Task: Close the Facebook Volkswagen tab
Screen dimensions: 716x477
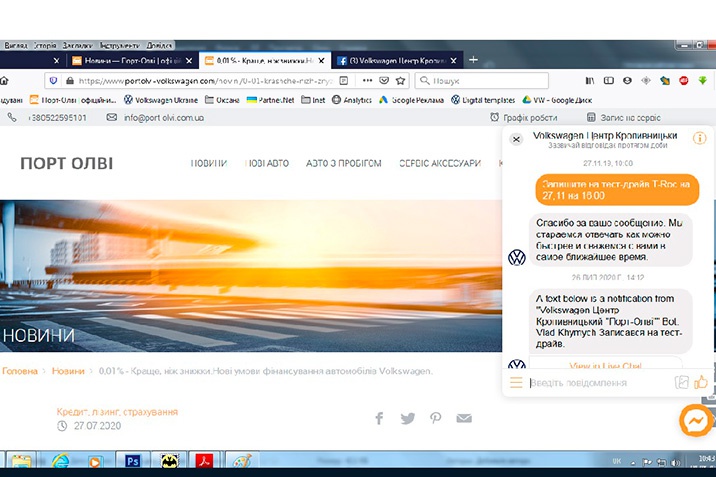Action: [453, 60]
